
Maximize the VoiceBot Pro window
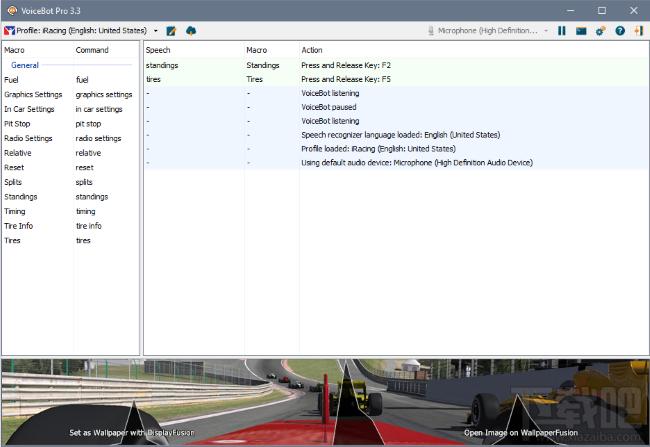tap(601, 10)
